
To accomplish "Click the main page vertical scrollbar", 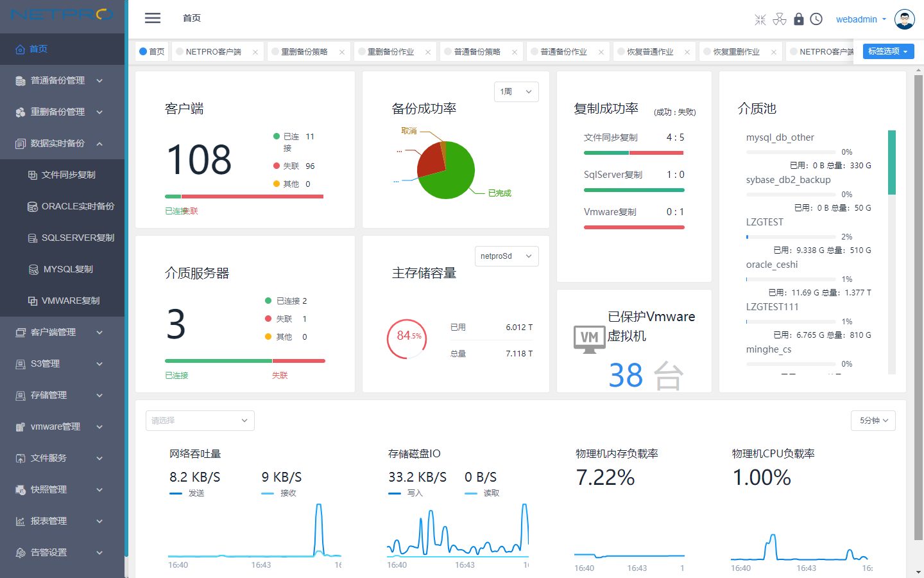I will [918, 308].
